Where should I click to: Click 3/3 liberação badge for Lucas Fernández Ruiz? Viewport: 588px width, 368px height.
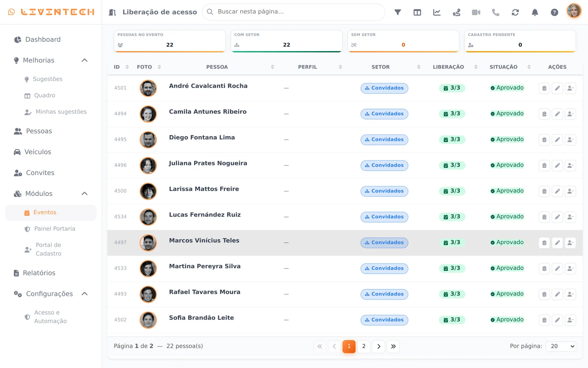452,217
